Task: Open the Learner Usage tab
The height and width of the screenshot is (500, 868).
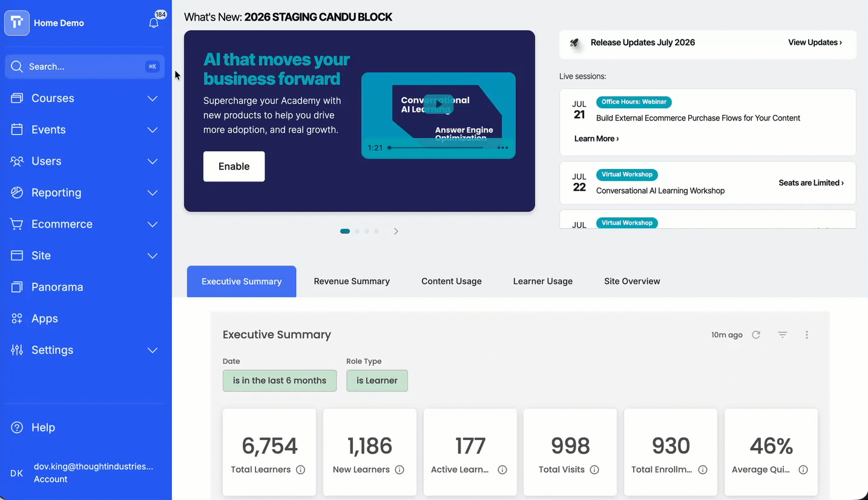Action: [543, 281]
